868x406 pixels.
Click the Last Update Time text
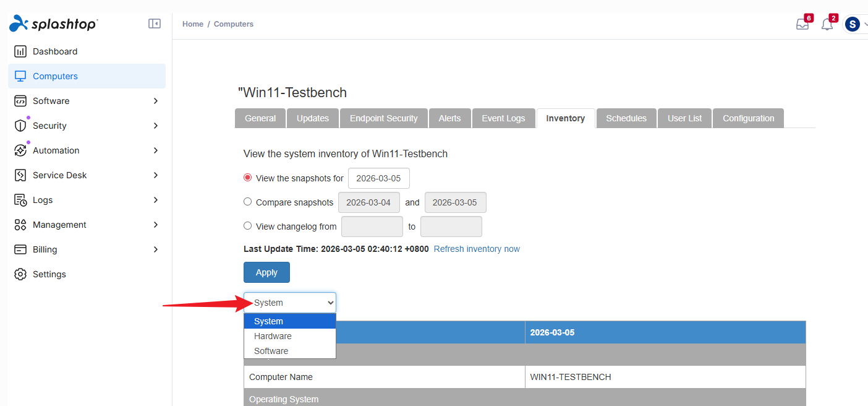(x=336, y=249)
